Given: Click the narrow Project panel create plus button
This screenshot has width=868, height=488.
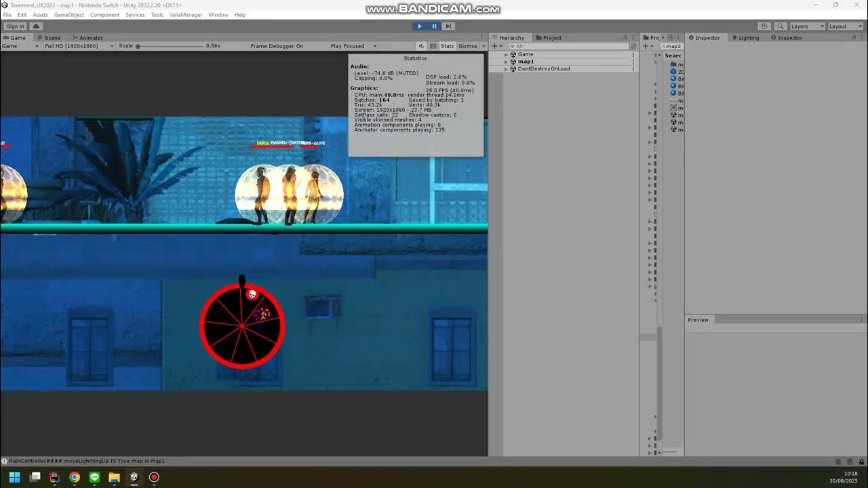Looking at the screenshot, I should 646,46.
